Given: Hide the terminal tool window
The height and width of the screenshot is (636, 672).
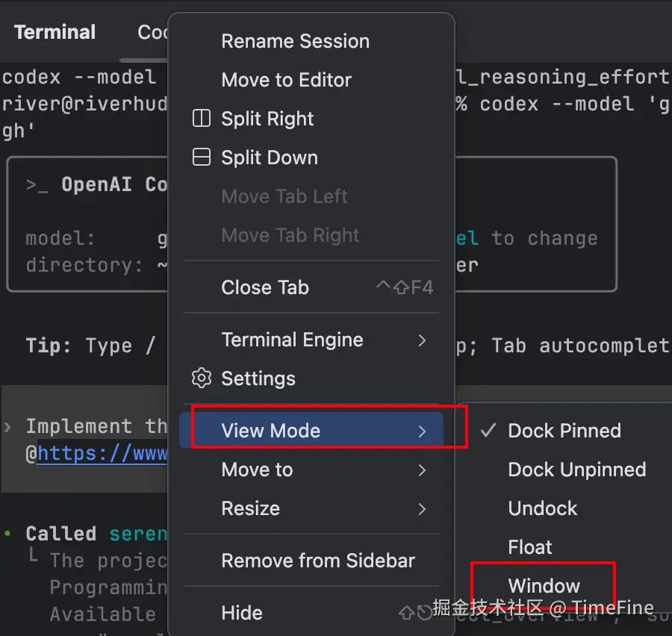Looking at the screenshot, I should pyautogui.click(x=242, y=613).
